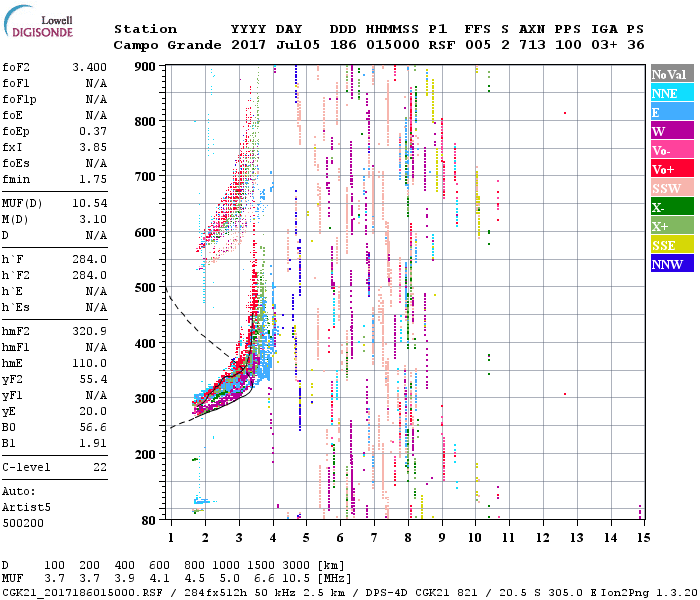Screen dimensions: 700x600
Task: Click the M(D) value 3.10
Action: point(93,220)
